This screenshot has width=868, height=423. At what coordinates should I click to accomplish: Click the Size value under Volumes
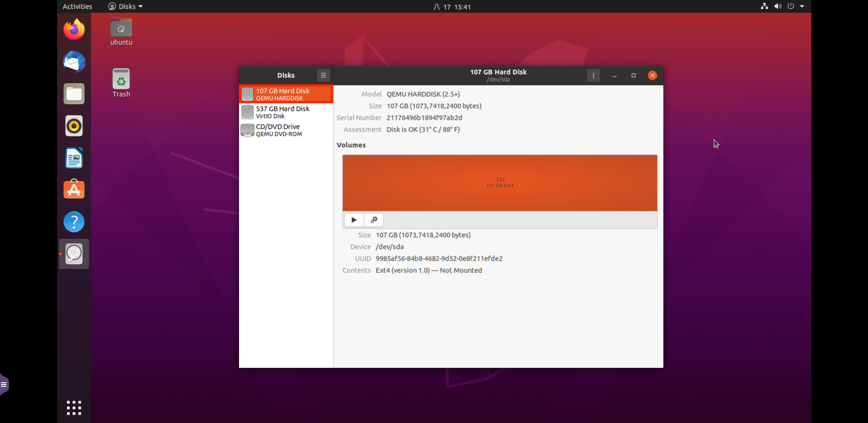click(x=423, y=235)
